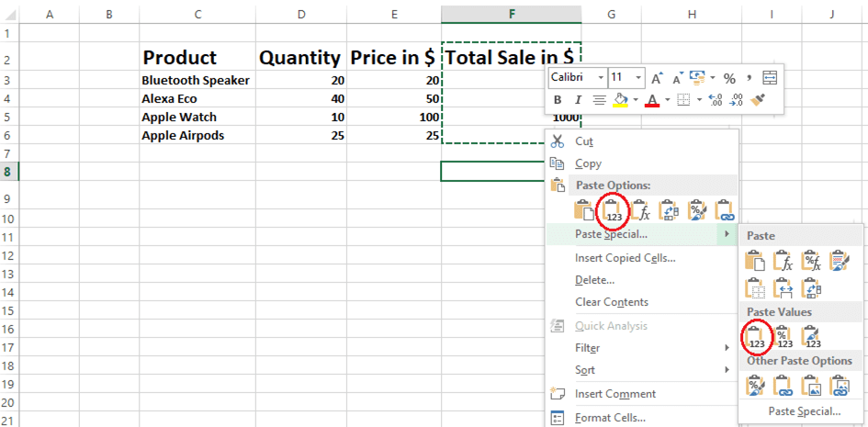Pick Values & Number Formatting paste icon
868x427 pixels.
point(783,337)
